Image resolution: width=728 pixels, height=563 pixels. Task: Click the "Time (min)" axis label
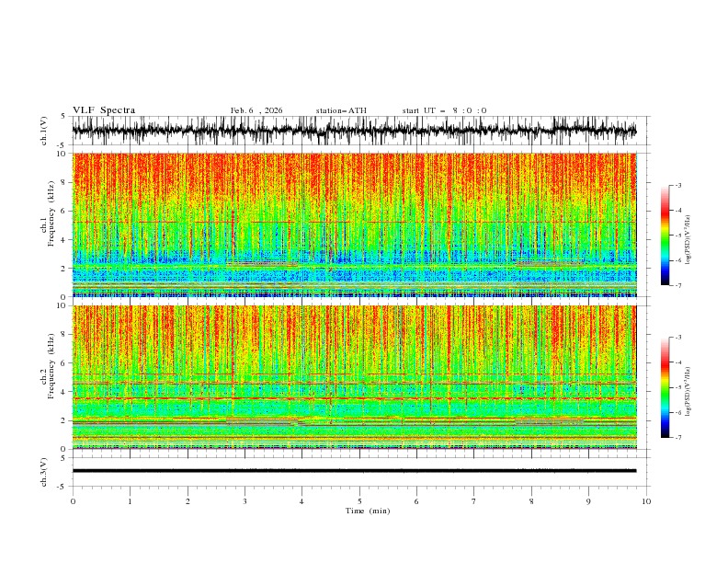[368, 511]
